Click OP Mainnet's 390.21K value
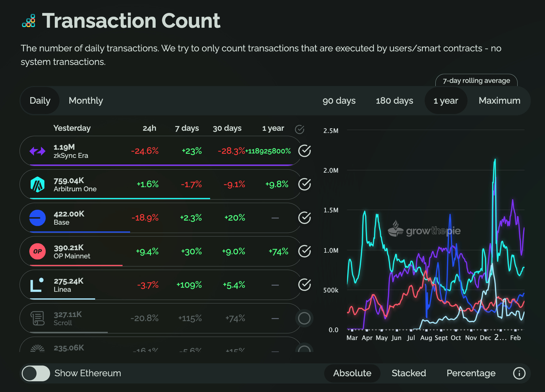 (69, 248)
